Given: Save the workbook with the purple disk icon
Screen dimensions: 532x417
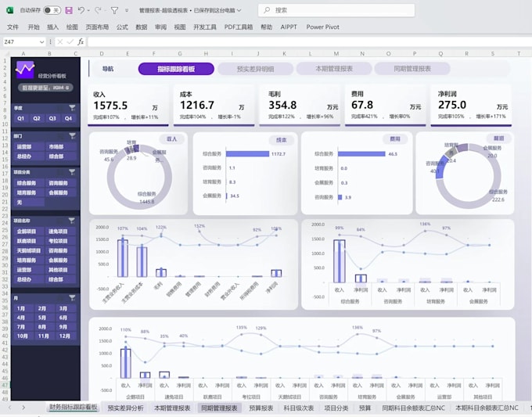Looking at the screenshot, I should click(x=69, y=10).
